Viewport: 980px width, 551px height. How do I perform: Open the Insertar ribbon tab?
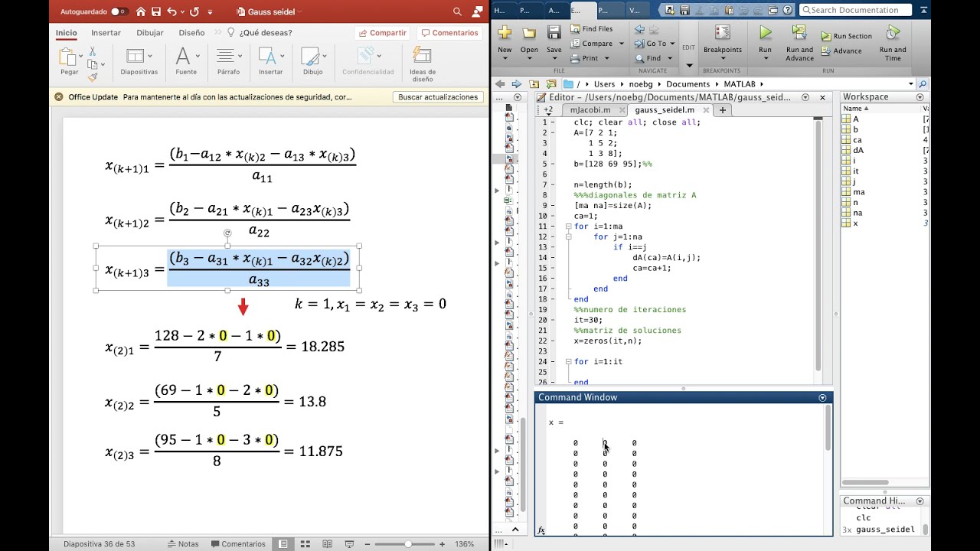[106, 33]
